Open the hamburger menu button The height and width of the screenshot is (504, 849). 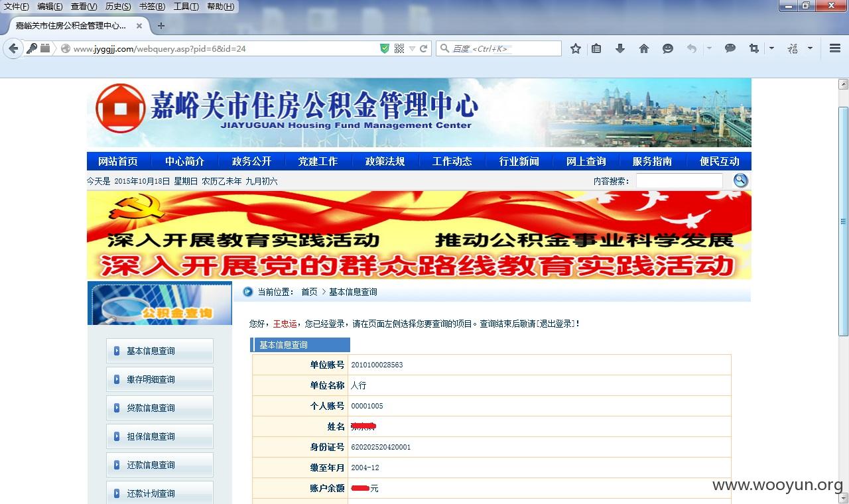point(835,48)
